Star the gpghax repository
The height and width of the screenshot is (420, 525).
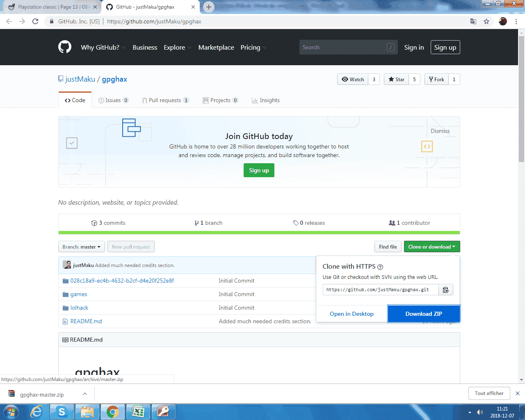(396, 79)
